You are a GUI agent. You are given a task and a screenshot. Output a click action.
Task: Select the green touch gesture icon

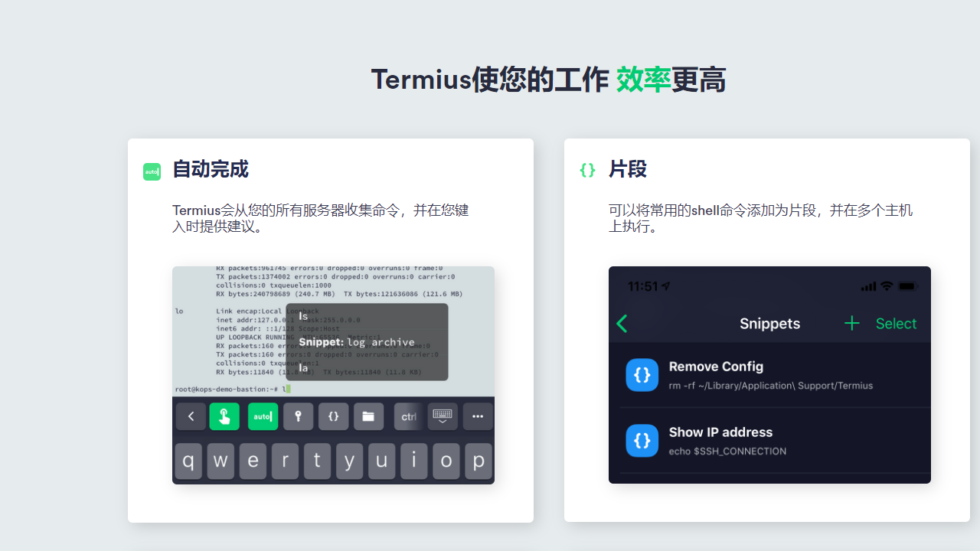[x=224, y=416]
